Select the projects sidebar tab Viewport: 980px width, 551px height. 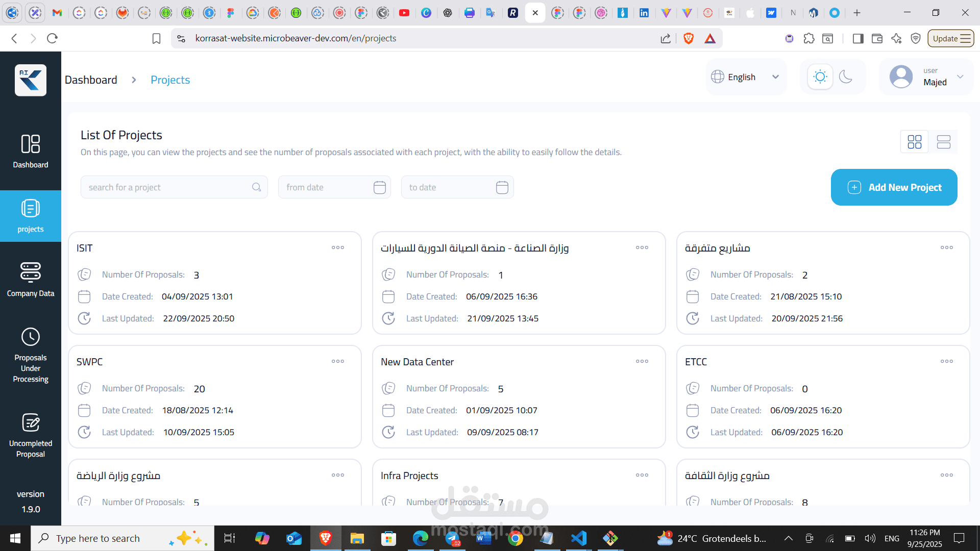[x=31, y=216]
